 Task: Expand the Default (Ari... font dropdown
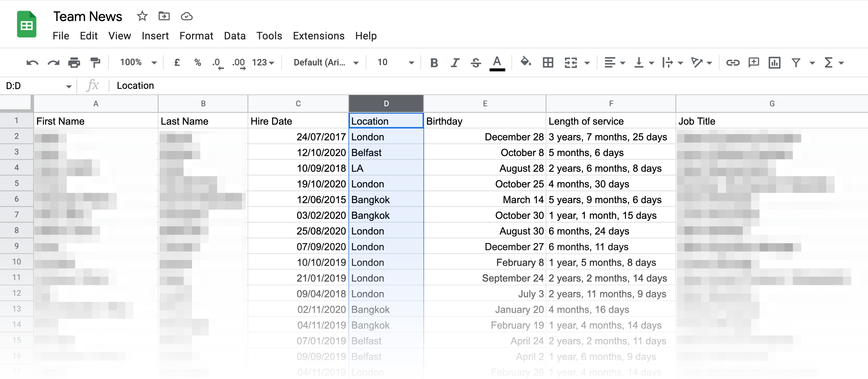325,62
